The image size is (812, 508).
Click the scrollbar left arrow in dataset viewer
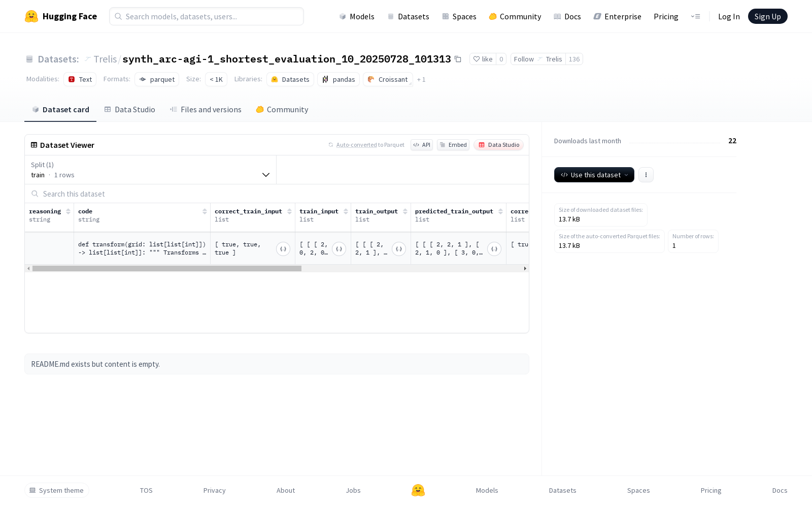(x=28, y=268)
